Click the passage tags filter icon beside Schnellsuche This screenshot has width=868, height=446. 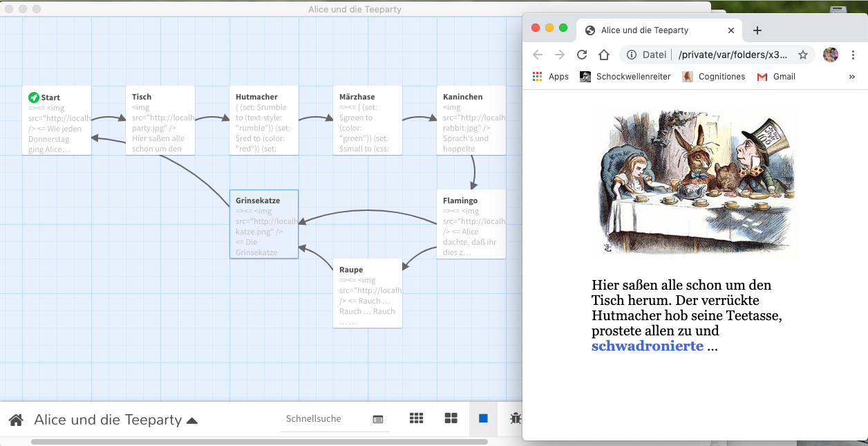pyautogui.click(x=378, y=419)
